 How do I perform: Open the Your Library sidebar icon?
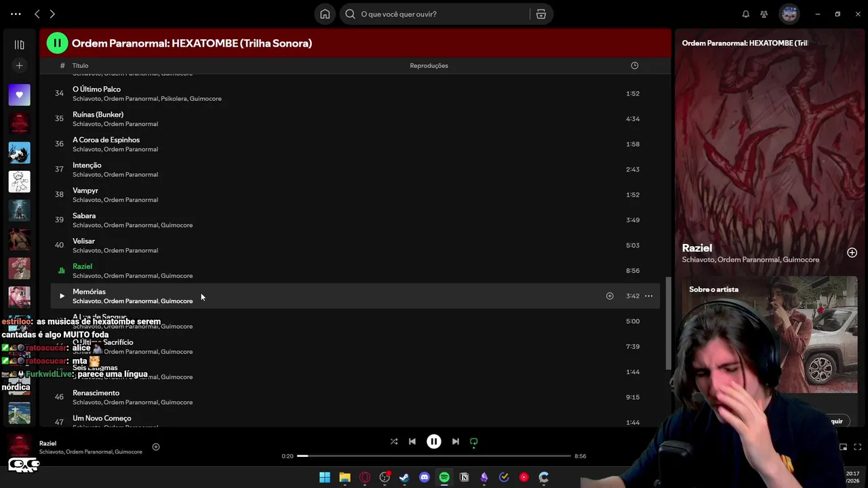click(x=19, y=45)
